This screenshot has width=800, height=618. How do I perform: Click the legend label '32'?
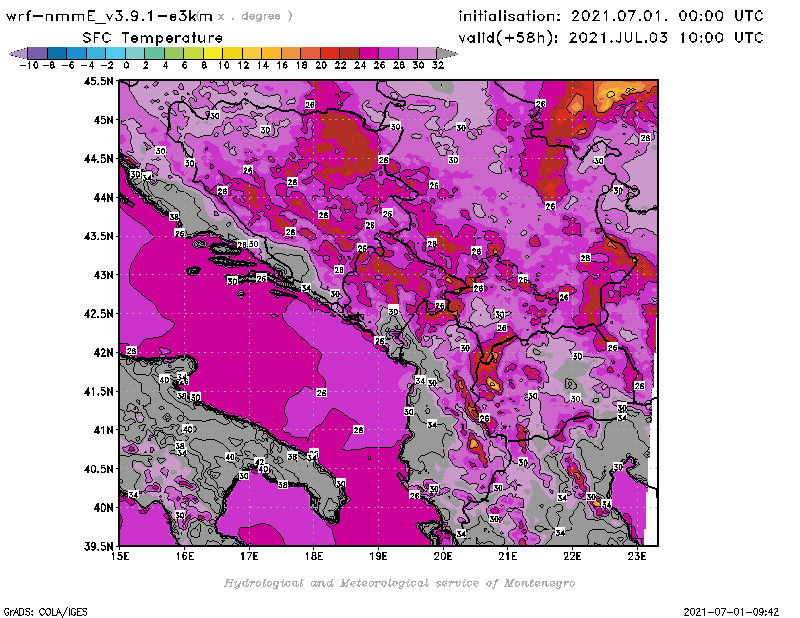438,65
